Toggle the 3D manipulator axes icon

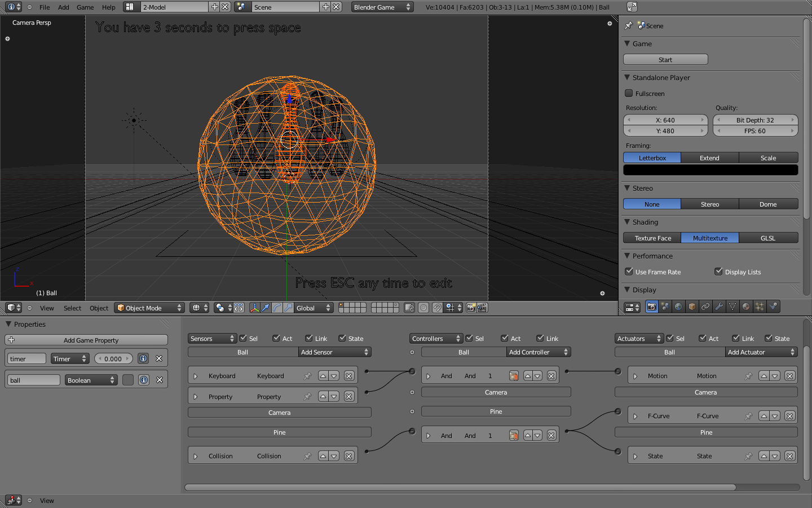pos(254,308)
